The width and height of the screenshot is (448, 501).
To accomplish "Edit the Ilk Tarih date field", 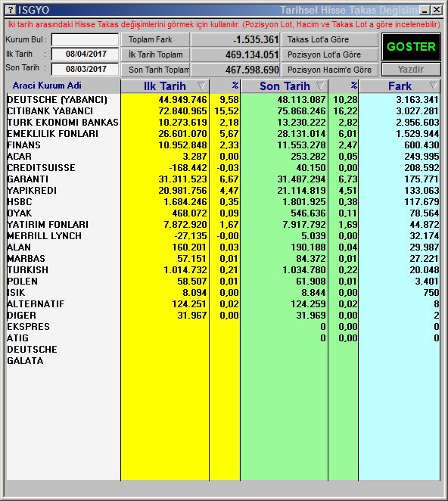I will point(85,54).
